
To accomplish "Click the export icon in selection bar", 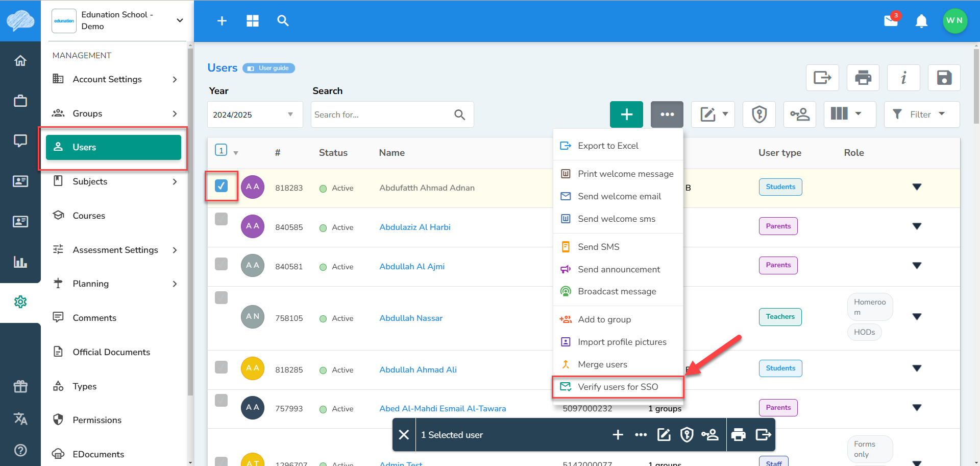I will (763, 435).
